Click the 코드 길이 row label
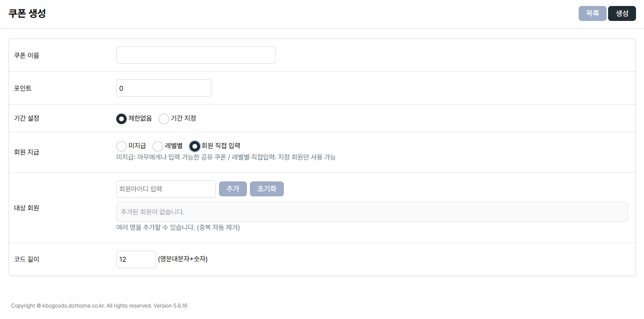 pos(26,260)
